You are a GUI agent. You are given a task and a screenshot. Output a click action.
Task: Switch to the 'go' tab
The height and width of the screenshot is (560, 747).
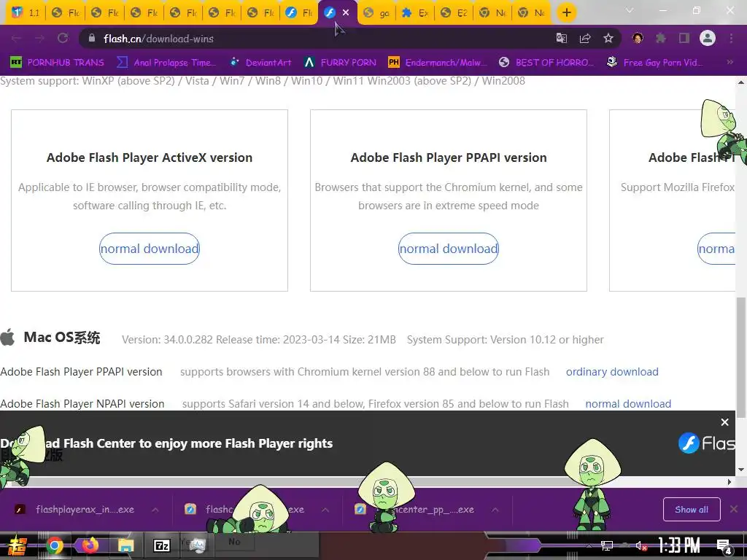[376, 13]
